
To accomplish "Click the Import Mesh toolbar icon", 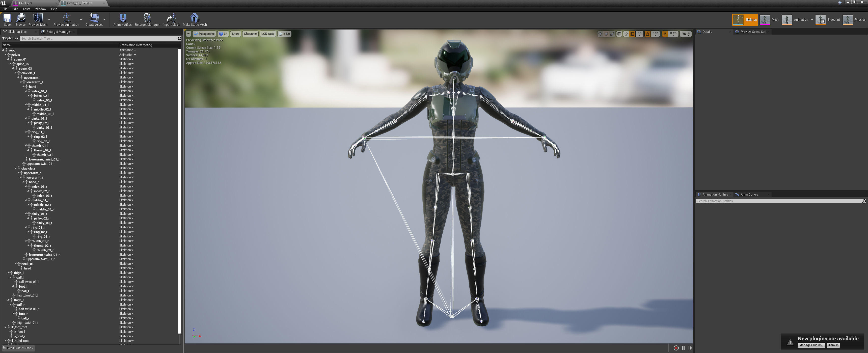I will coord(171,19).
